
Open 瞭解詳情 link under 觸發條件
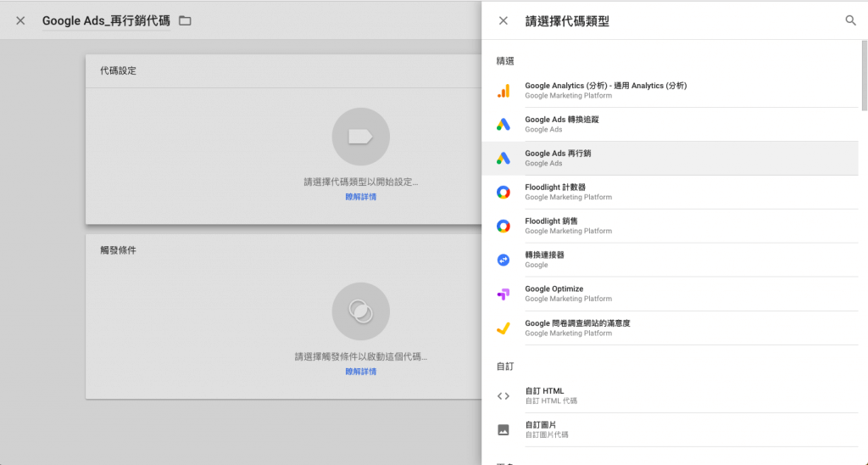(361, 372)
